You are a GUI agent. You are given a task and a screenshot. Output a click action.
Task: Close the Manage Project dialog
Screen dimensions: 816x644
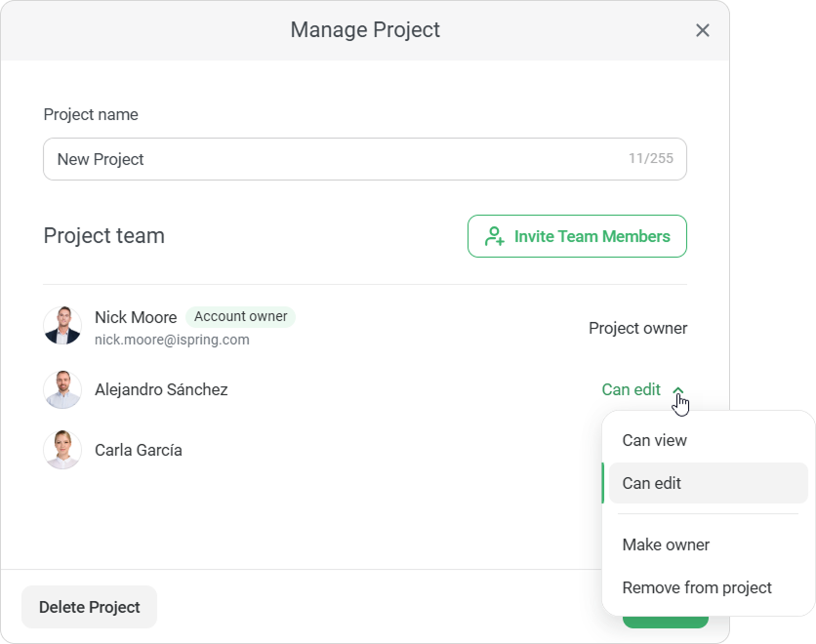703,30
